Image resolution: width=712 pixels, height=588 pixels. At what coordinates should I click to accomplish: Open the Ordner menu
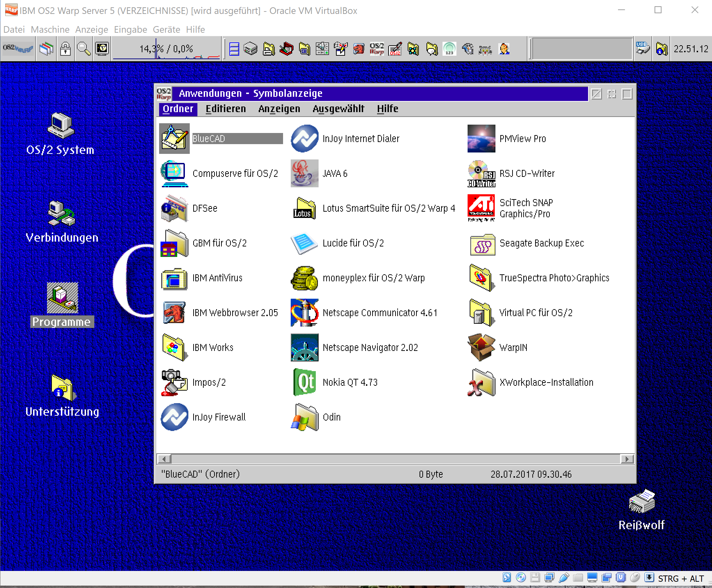[x=178, y=109]
